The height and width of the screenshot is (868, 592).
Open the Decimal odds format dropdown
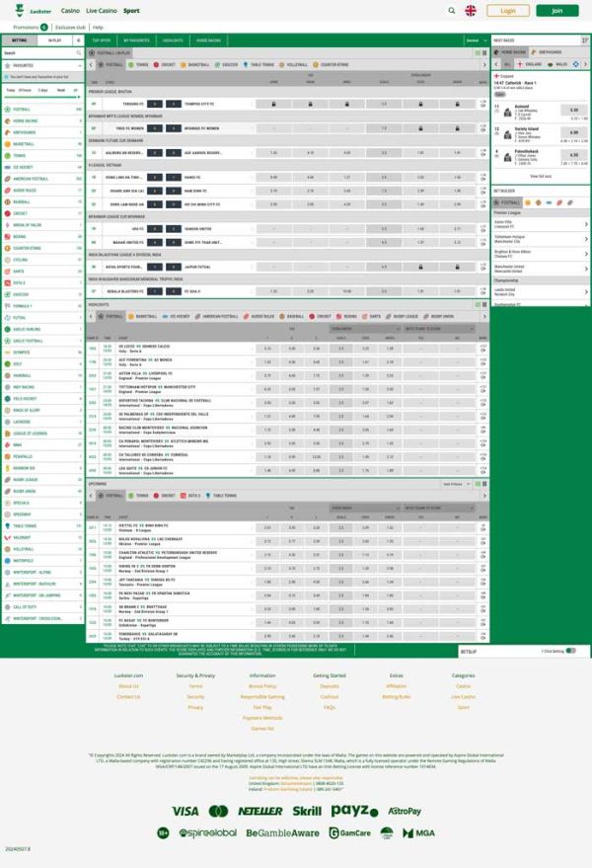477,40
